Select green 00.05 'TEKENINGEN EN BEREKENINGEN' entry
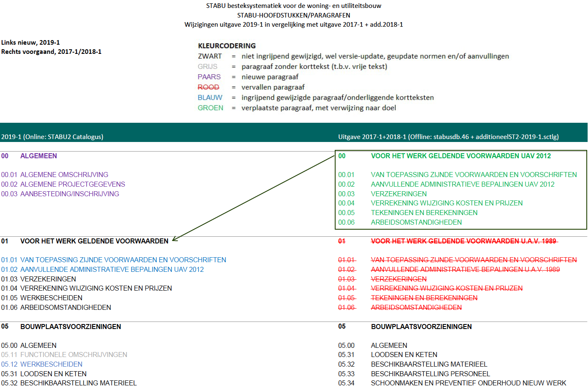588x390 pixels. 424,213
